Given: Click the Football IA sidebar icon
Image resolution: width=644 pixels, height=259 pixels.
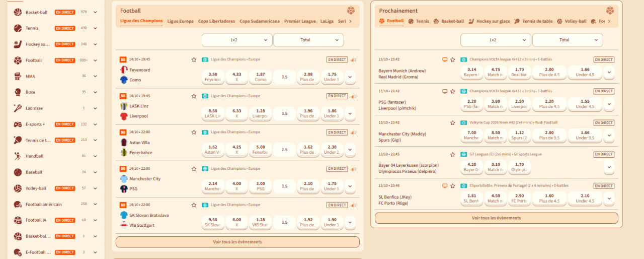Looking at the screenshot, I should tap(18, 220).
